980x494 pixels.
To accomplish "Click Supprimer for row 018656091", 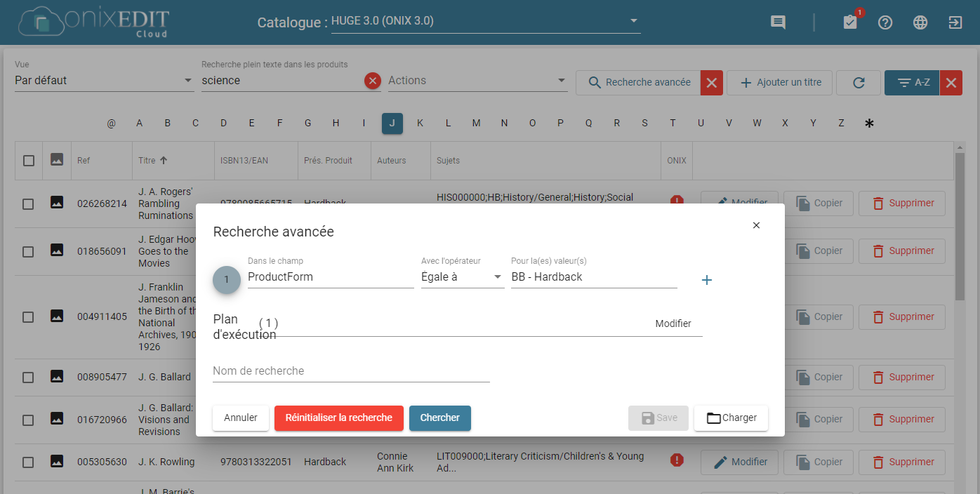I will tap(902, 251).
